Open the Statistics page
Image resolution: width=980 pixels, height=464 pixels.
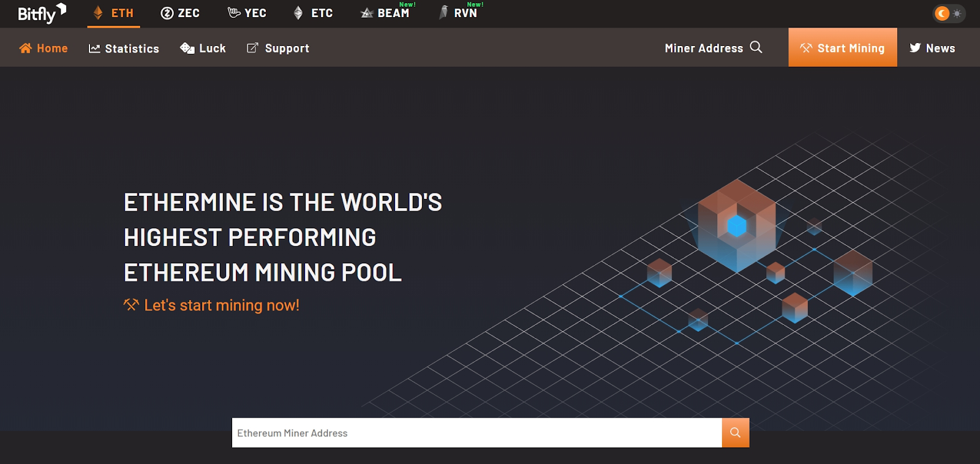(x=124, y=48)
